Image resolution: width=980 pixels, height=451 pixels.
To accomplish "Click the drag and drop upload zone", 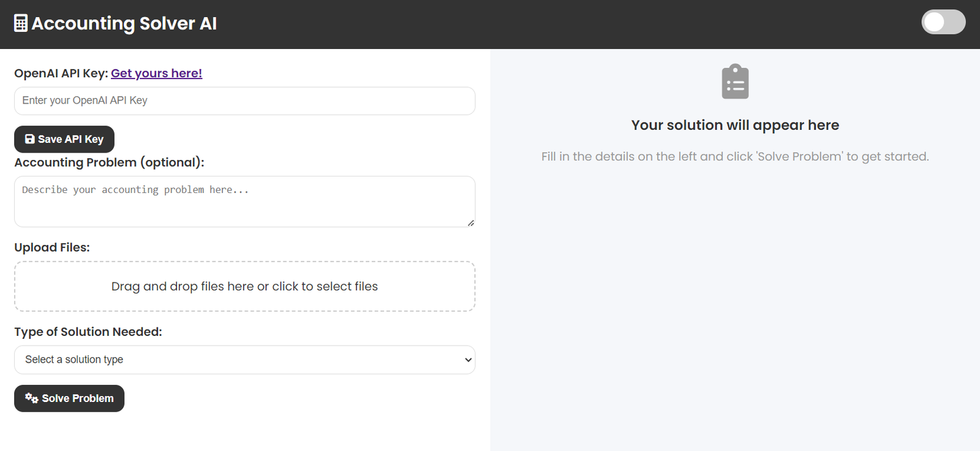I will (x=244, y=286).
